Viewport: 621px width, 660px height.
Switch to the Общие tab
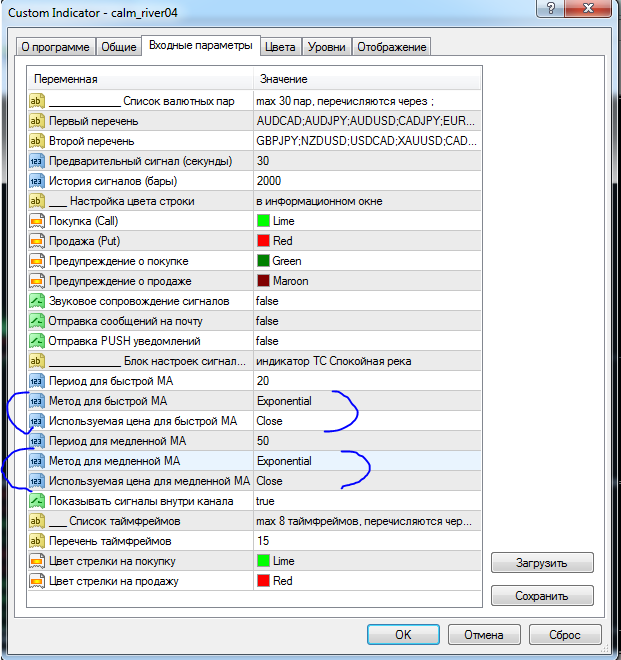(119, 47)
